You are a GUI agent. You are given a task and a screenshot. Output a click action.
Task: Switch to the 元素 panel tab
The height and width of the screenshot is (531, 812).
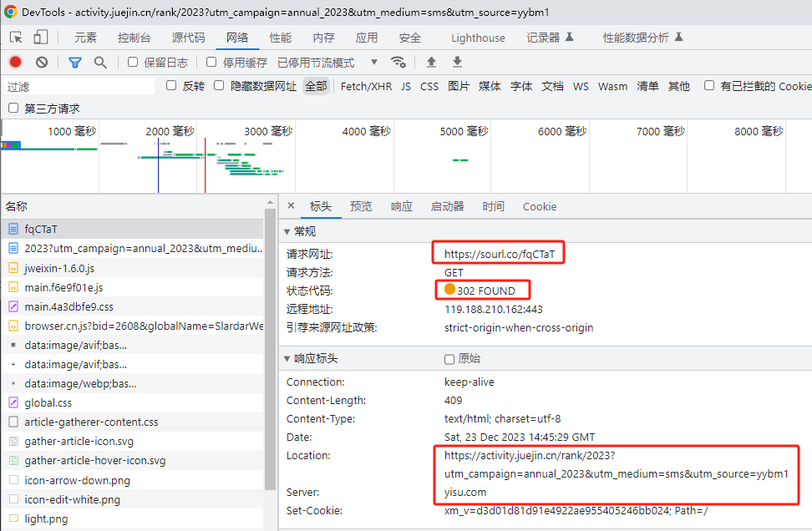tap(85, 38)
